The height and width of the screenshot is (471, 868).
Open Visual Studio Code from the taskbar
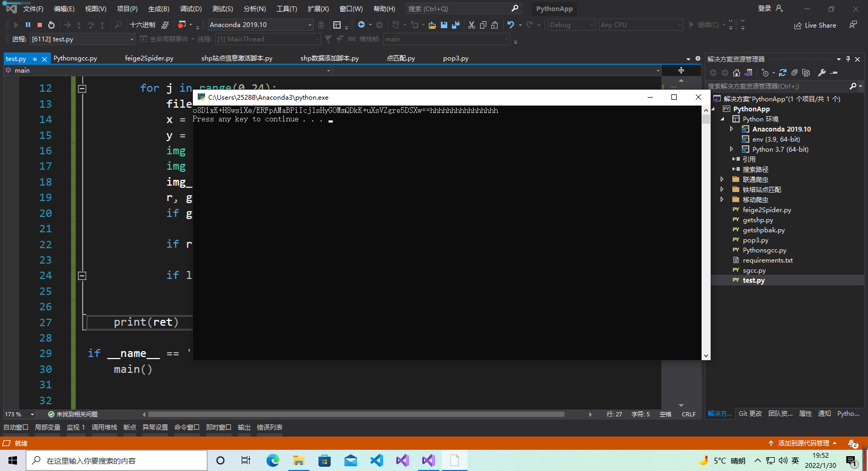click(377, 460)
